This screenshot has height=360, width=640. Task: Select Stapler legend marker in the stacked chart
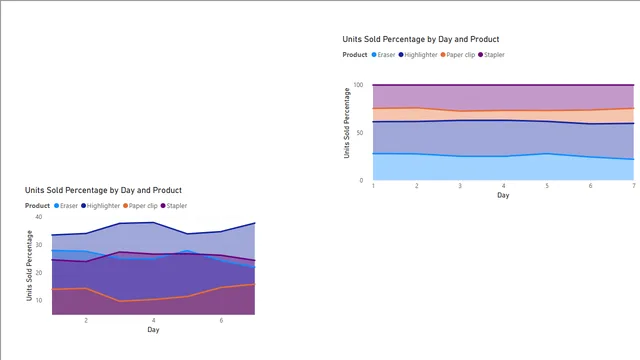click(x=480, y=55)
